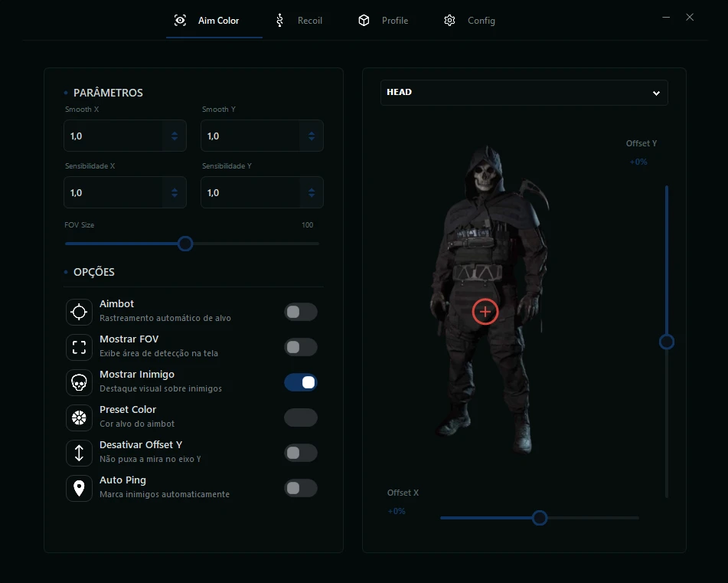Increase Sensibilidade Y with up arrow
The image size is (728, 583).
312,189
